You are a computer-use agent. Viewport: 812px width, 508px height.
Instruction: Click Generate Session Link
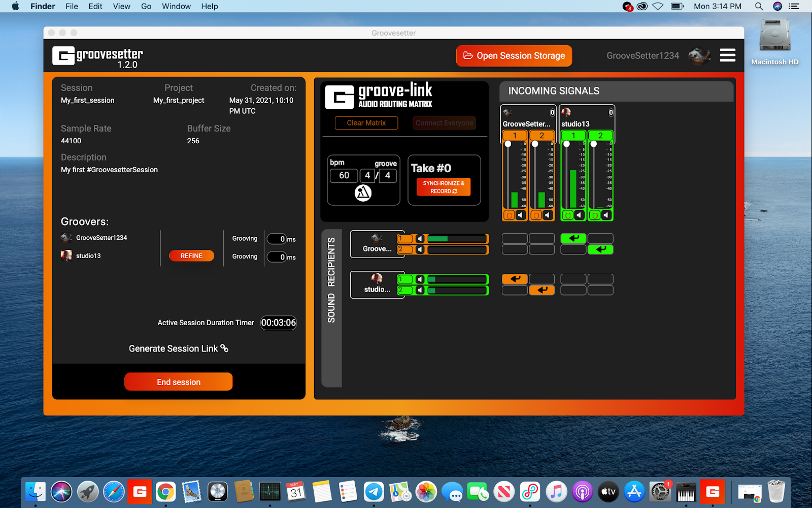tap(178, 348)
